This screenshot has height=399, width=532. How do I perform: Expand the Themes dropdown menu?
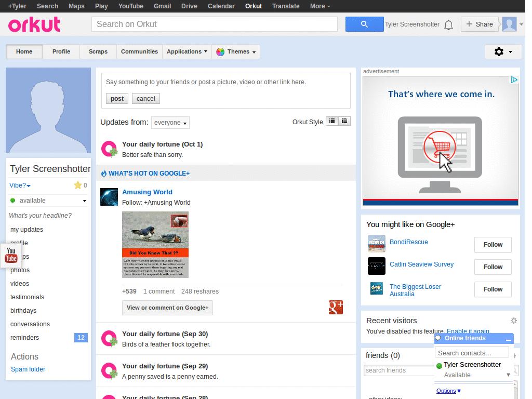(x=236, y=51)
